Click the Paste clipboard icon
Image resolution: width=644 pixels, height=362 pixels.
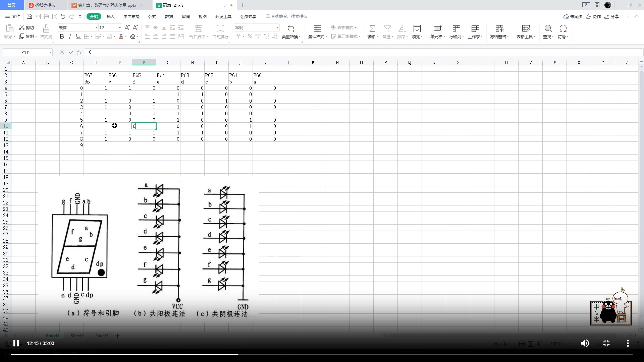point(9,28)
